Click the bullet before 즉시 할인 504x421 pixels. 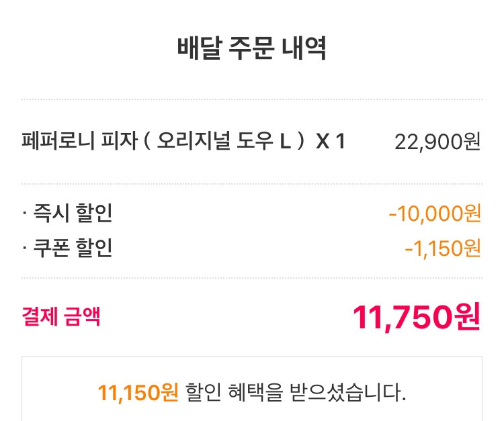[x=25, y=213]
